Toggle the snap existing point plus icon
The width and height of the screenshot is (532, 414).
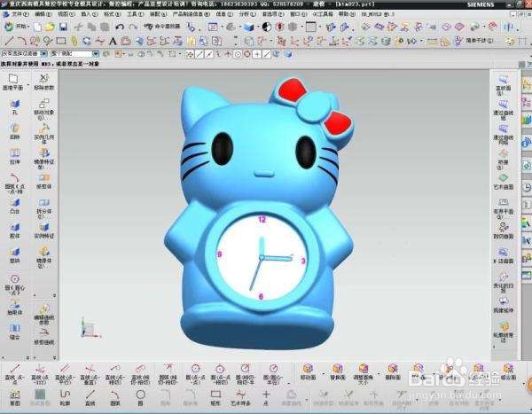[257, 54]
